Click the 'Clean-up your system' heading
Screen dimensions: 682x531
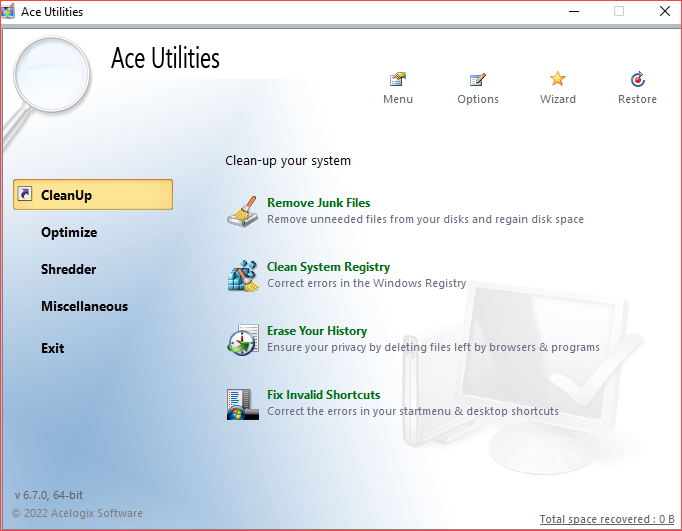[x=288, y=160]
